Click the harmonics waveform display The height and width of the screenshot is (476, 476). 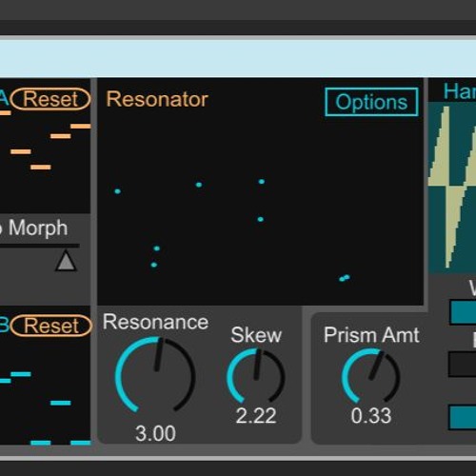coord(452,188)
